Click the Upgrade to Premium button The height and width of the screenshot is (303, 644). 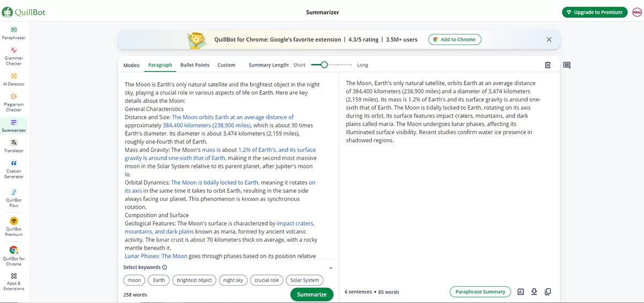(x=595, y=12)
